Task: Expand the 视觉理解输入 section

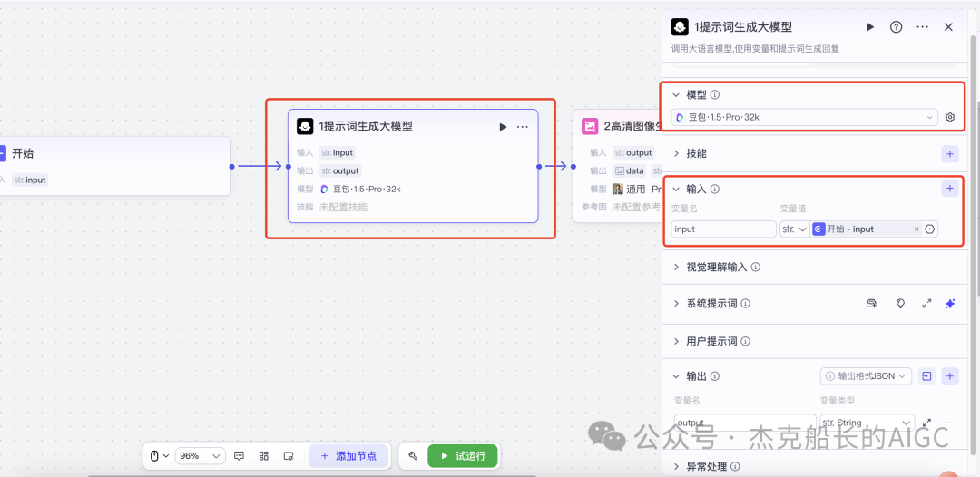Action: pyautogui.click(x=676, y=267)
